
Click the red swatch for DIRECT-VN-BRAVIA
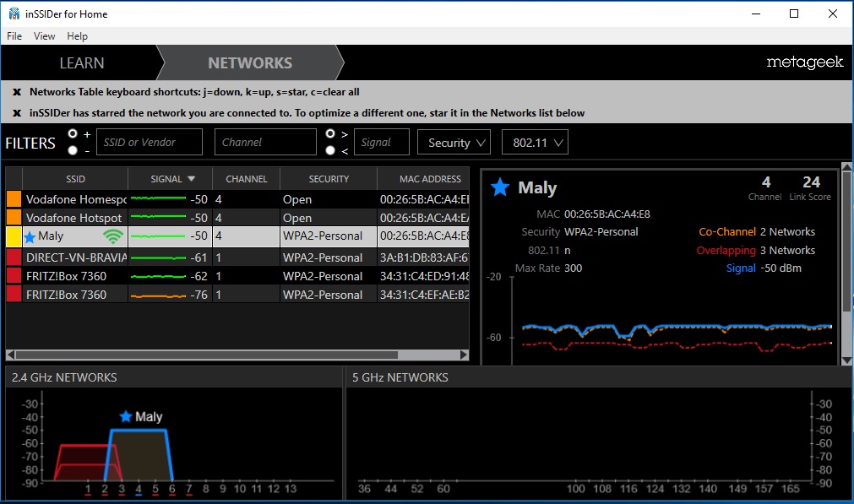[x=14, y=257]
